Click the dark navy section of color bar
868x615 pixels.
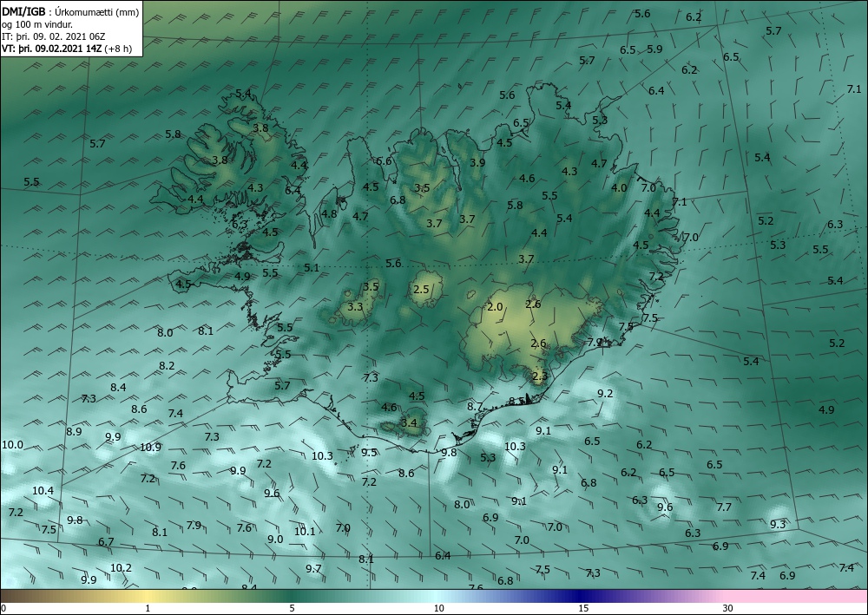582,596
